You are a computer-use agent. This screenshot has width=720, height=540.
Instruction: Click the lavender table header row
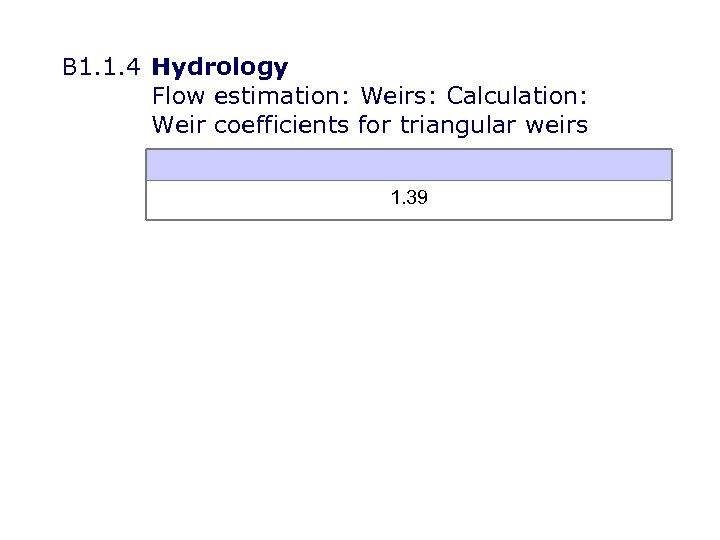point(409,165)
